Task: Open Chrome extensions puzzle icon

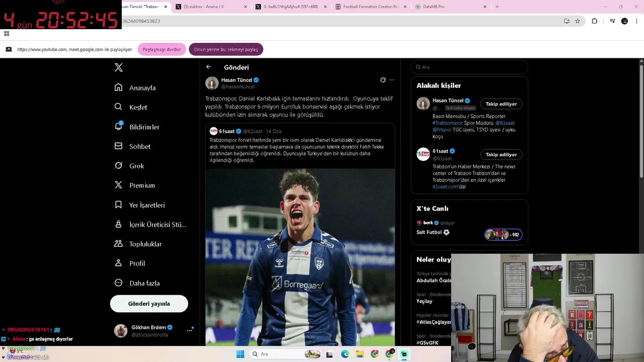Action: (x=594, y=21)
